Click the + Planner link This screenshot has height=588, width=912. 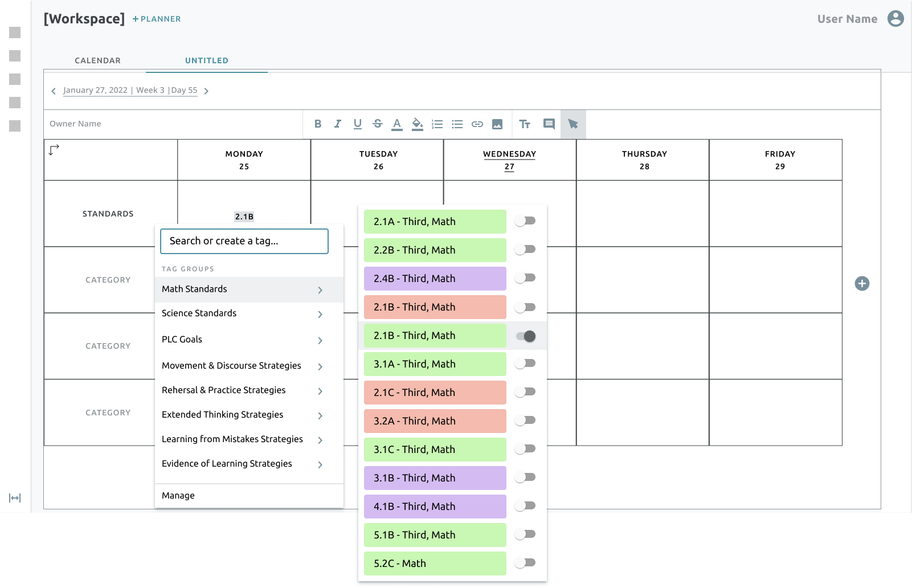click(157, 19)
